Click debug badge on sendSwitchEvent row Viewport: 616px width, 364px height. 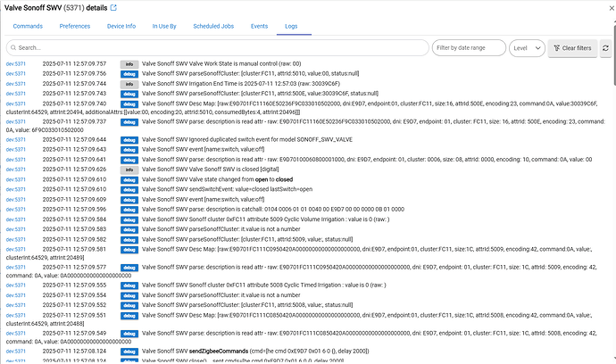(129, 190)
